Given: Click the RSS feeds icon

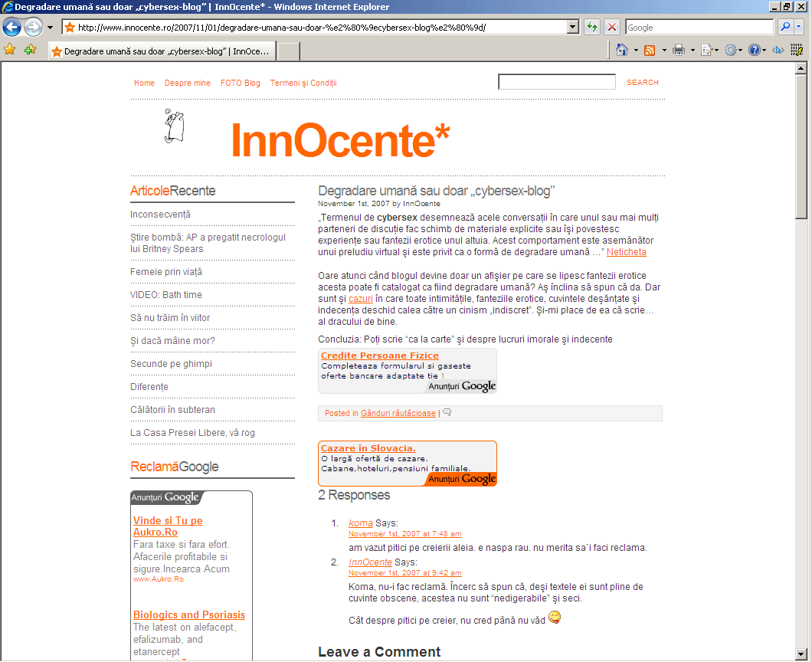Looking at the screenshot, I should coord(650,51).
